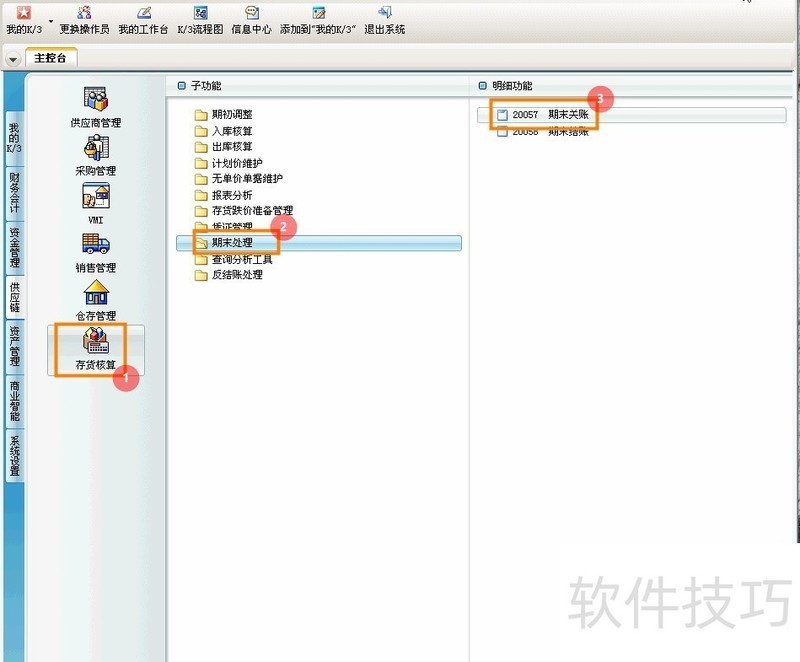The height and width of the screenshot is (662, 800).
Task: Select the 存货核算 module icon
Action: [96, 342]
